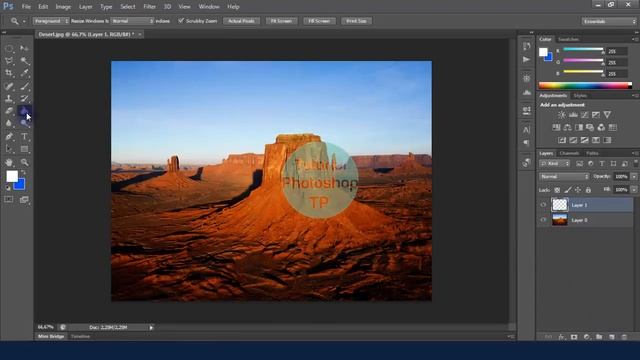640x360 pixels.
Task: Select the Move tool
Action: (24, 49)
